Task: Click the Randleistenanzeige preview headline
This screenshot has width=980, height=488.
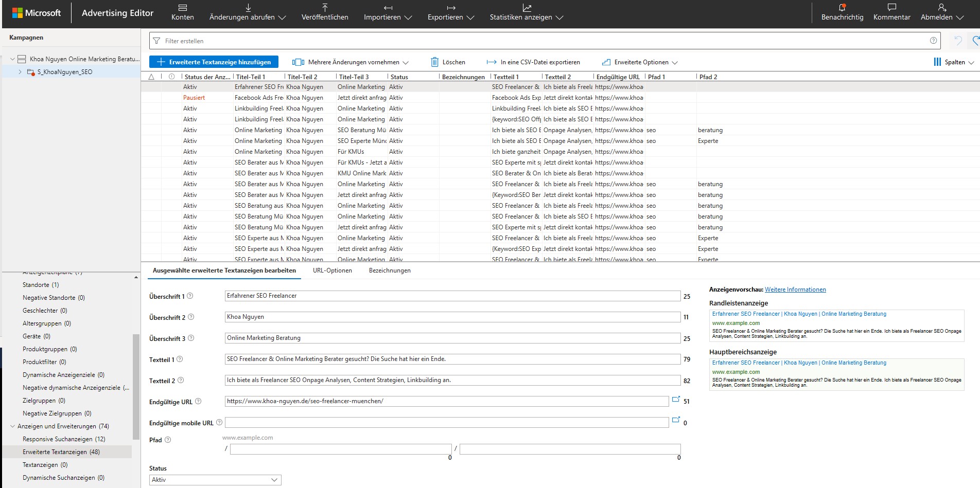Action: [799, 314]
